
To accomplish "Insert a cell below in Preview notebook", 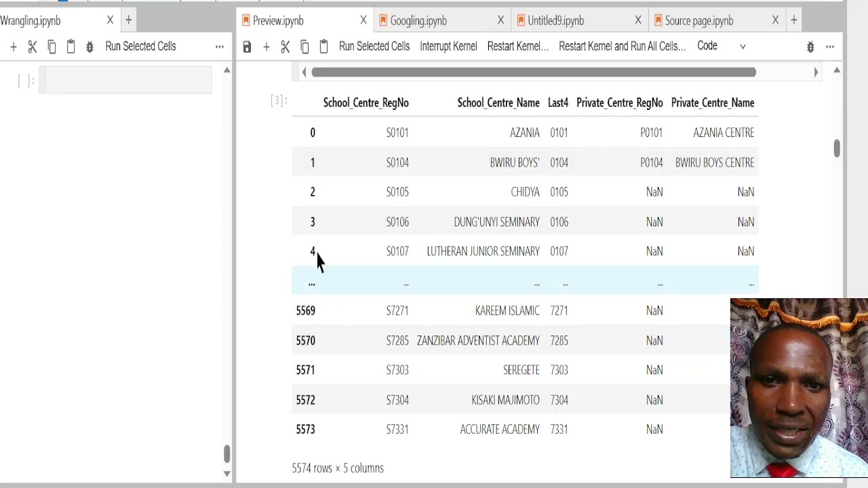I will (266, 47).
